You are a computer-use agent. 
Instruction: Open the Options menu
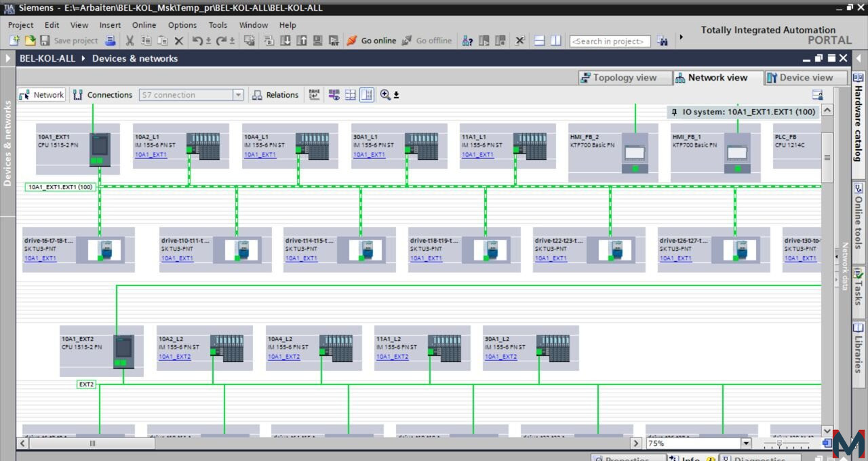[x=182, y=25]
